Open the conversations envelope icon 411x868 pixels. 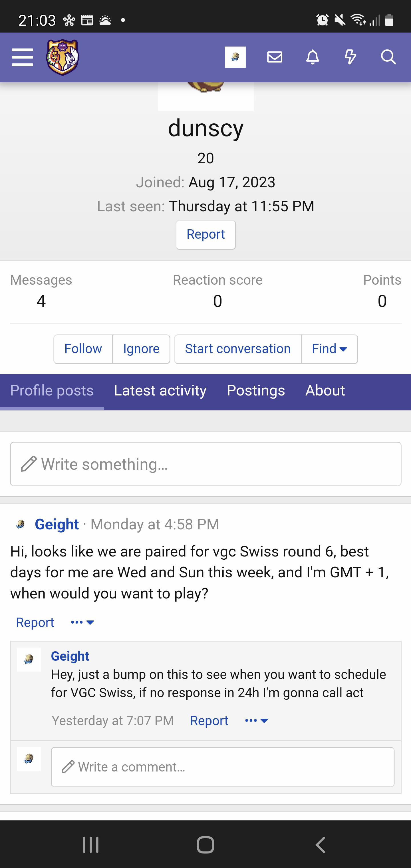coord(275,57)
